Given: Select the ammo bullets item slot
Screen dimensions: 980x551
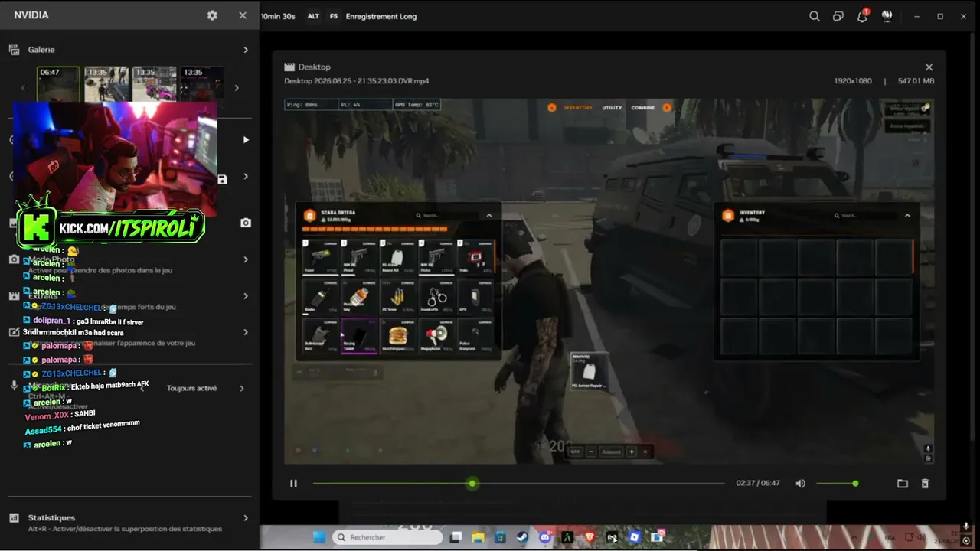Looking at the screenshot, I should click(x=398, y=296).
